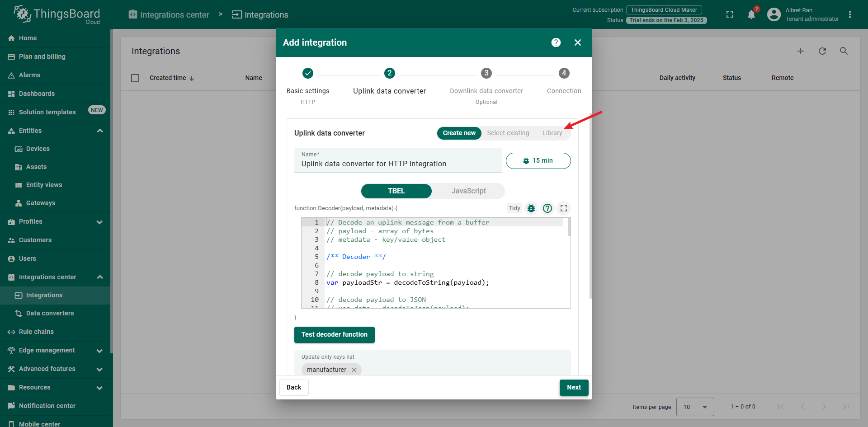This screenshot has width=868, height=427.
Task: Remove the manufacturer key chip
Action: point(354,370)
